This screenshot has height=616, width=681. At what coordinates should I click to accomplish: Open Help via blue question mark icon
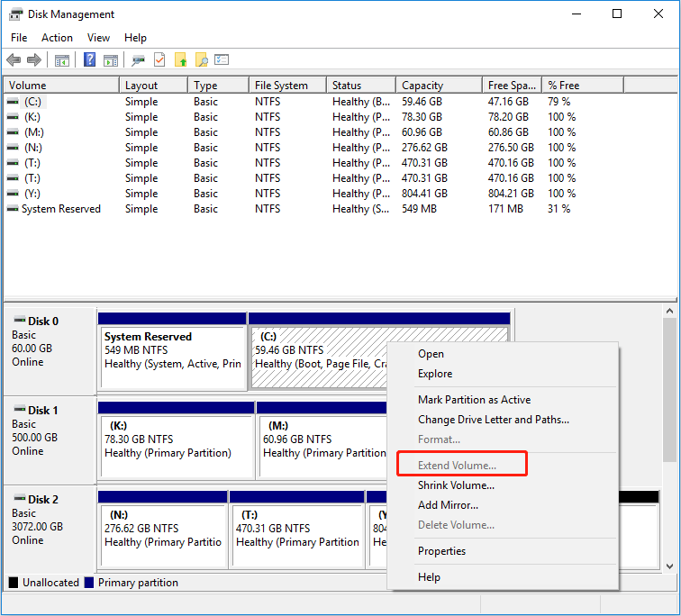pyautogui.click(x=90, y=60)
